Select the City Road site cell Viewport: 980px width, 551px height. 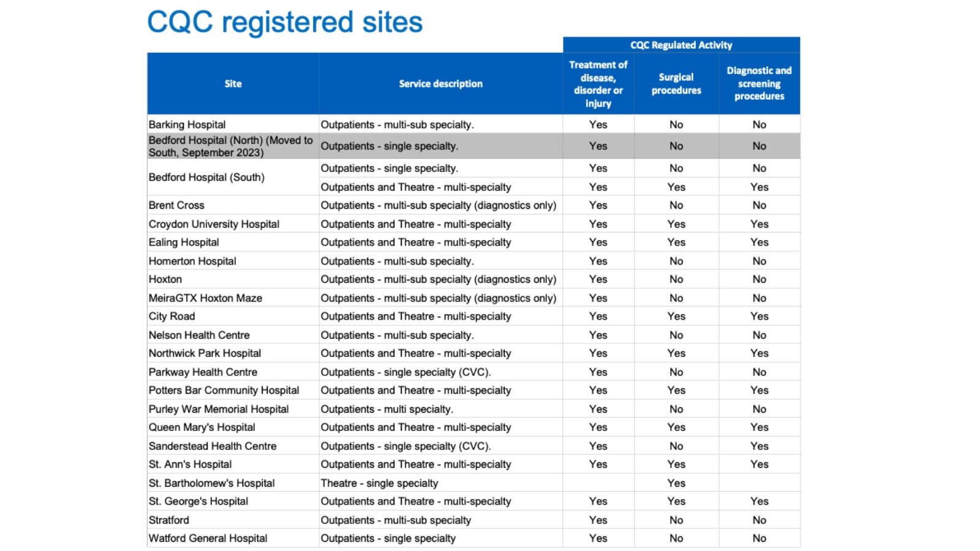point(172,317)
